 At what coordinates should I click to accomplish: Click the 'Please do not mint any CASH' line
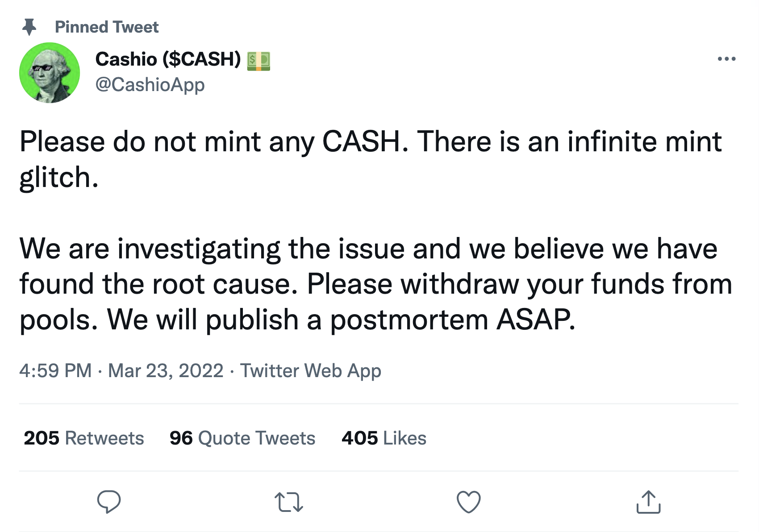click(x=214, y=142)
